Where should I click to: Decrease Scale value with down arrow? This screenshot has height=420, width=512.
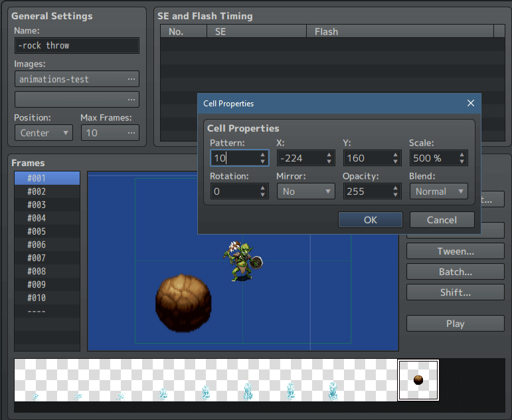(x=462, y=161)
